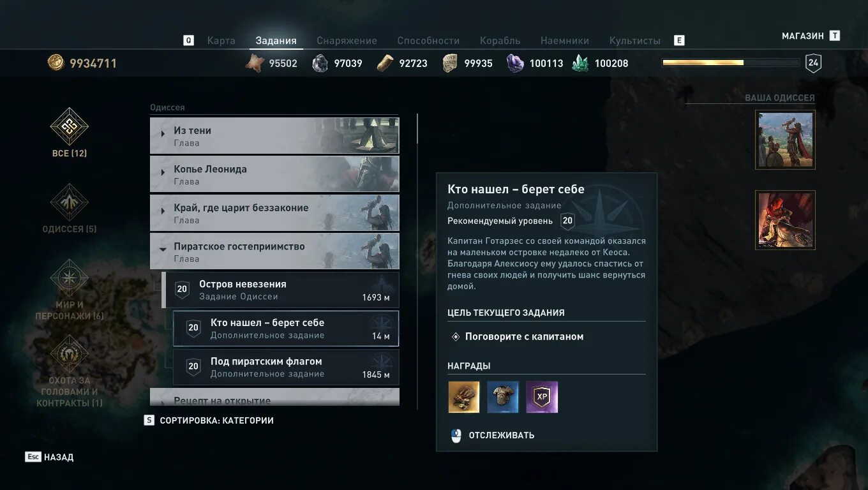This screenshot has height=490, width=868.
Task: Collapse the Пиратское гостеприимство chapter
Action: tap(274, 251)
